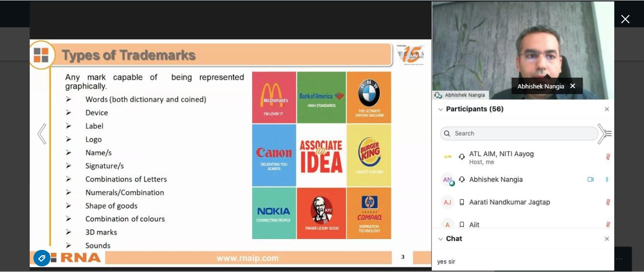Select Abhishek Nangia in the participant list
The height and width of the screenshot is (272, 644).
pos(496,179)
